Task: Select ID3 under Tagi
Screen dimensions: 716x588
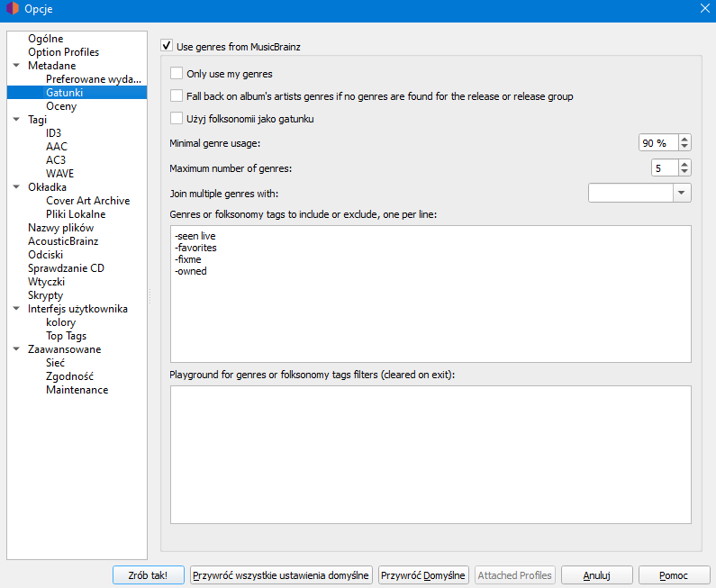Action: 54,133
